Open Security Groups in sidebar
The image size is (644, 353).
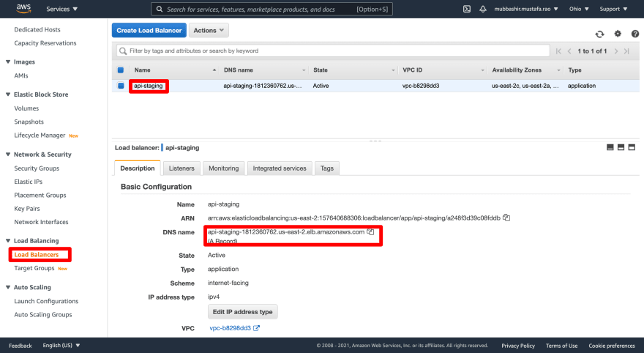tap(37, 168)
